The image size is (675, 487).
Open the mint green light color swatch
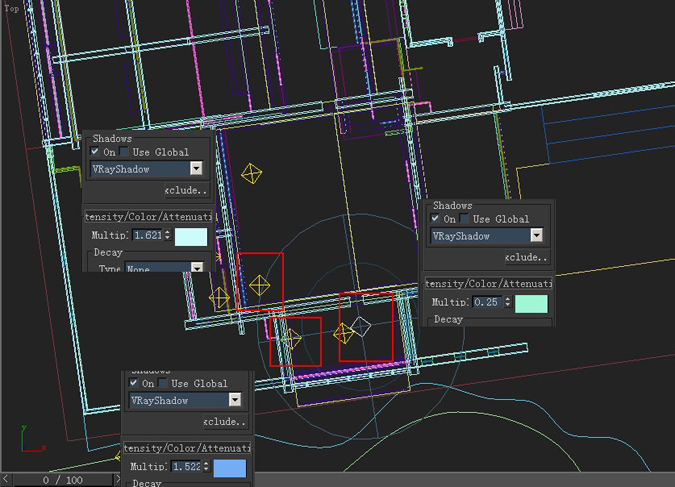(x=531, y=304)
